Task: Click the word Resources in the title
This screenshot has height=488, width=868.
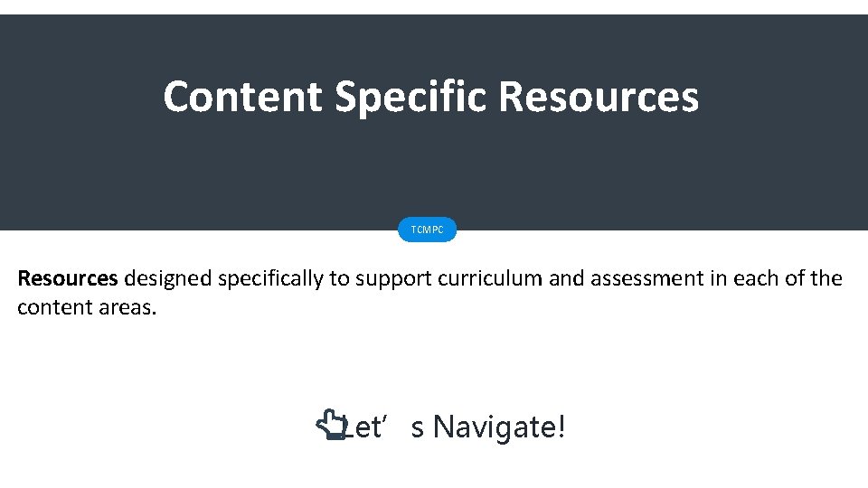Action: pyautogui.click(x=598, y=96)
